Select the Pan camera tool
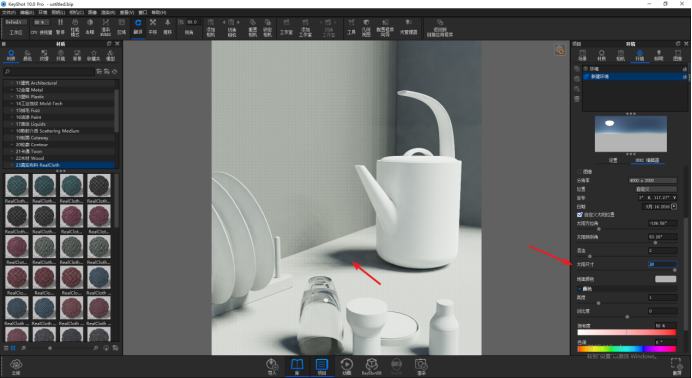The height and width of the screenshot is (378, 692). [x=153, y=26]
